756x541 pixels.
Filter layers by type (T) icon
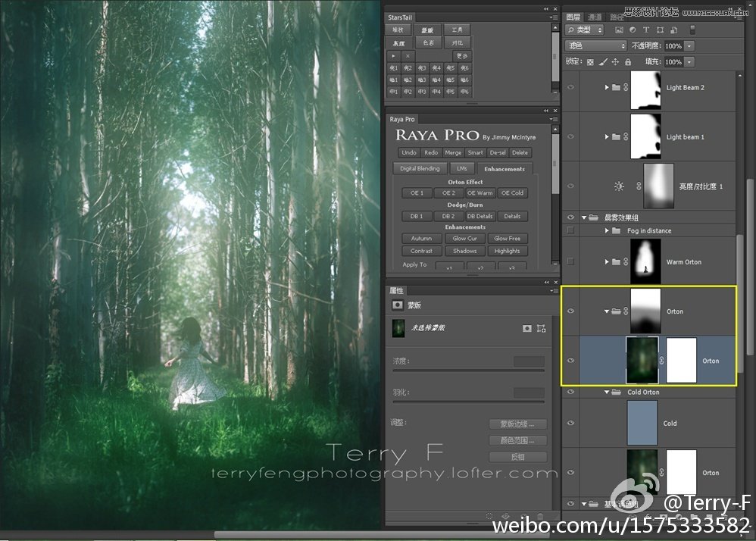[x=646, y=30]
